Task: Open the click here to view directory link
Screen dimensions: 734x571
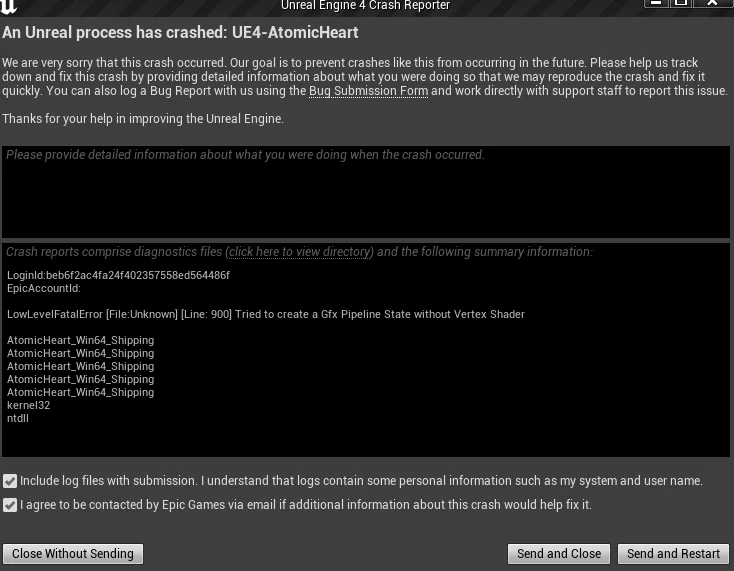Action: point(300,252)
